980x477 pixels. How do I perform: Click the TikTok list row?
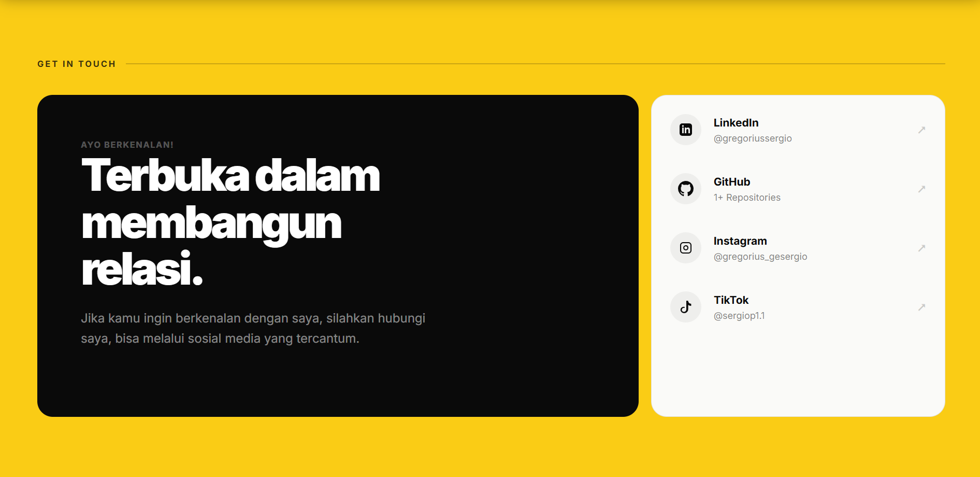(x=798, y=307)
